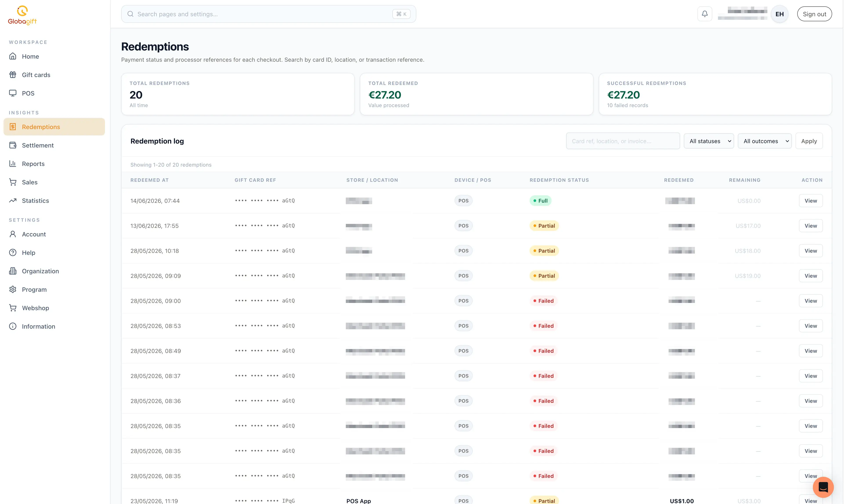This screenshot has width=844, height=504.
Task: Click the Program gear icon
Action: (13, 290)
